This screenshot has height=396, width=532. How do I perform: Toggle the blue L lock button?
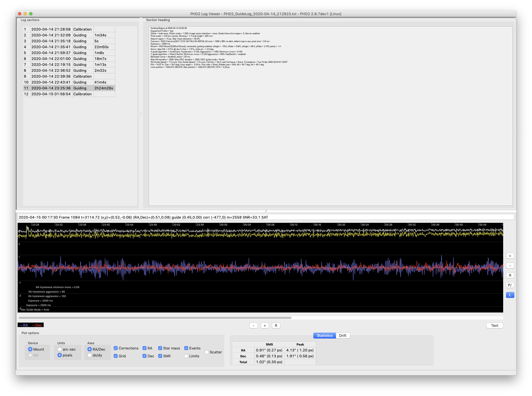(x=510, y=295)
